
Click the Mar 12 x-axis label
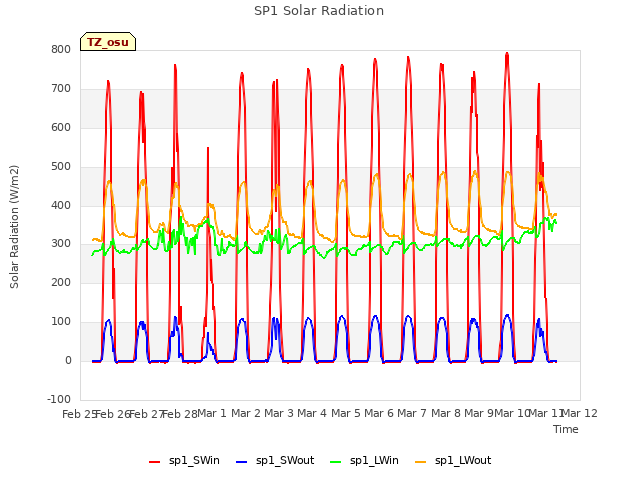pyautogui.click(x=580, y=413)
